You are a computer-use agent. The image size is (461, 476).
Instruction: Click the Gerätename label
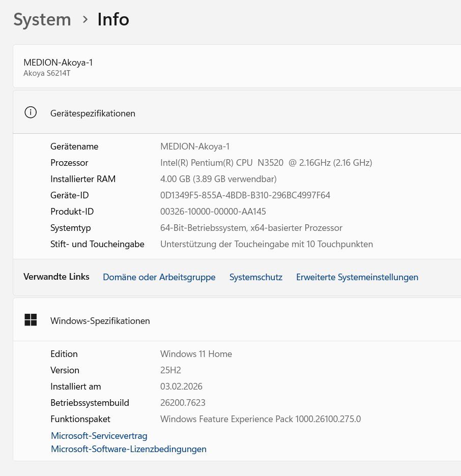(74, 146)
